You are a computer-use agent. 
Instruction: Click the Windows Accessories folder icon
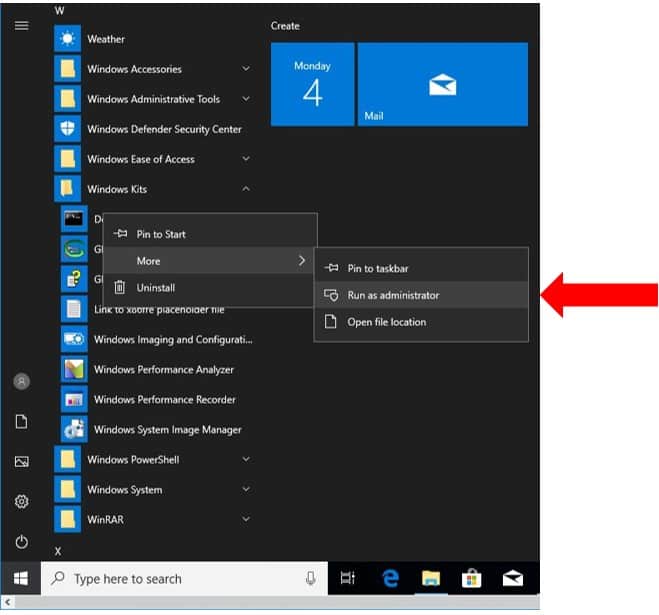(67, 69)
